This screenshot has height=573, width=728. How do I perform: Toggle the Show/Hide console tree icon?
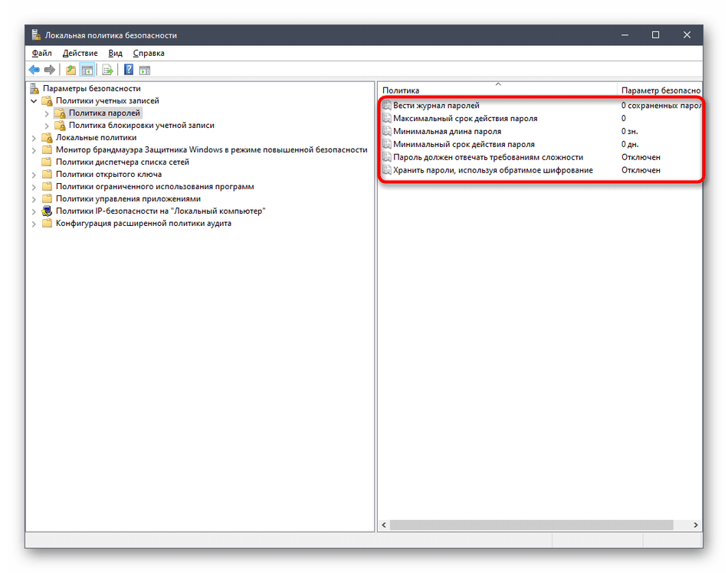coord(87,70)
